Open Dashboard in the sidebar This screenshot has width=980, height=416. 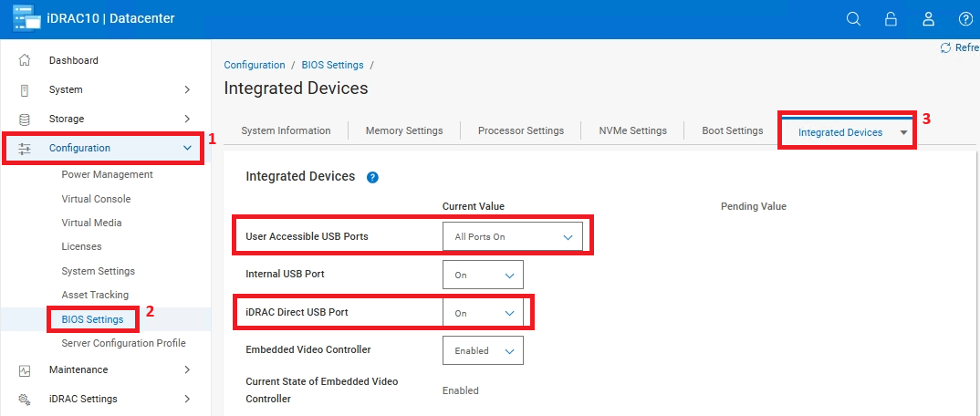[74, 60]
